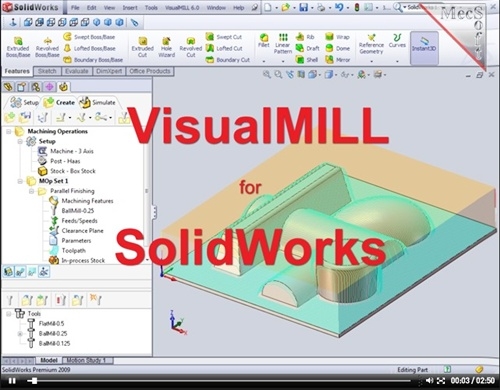Mute the video volume speaker
The image size is (500, 390).
(429, 380)
